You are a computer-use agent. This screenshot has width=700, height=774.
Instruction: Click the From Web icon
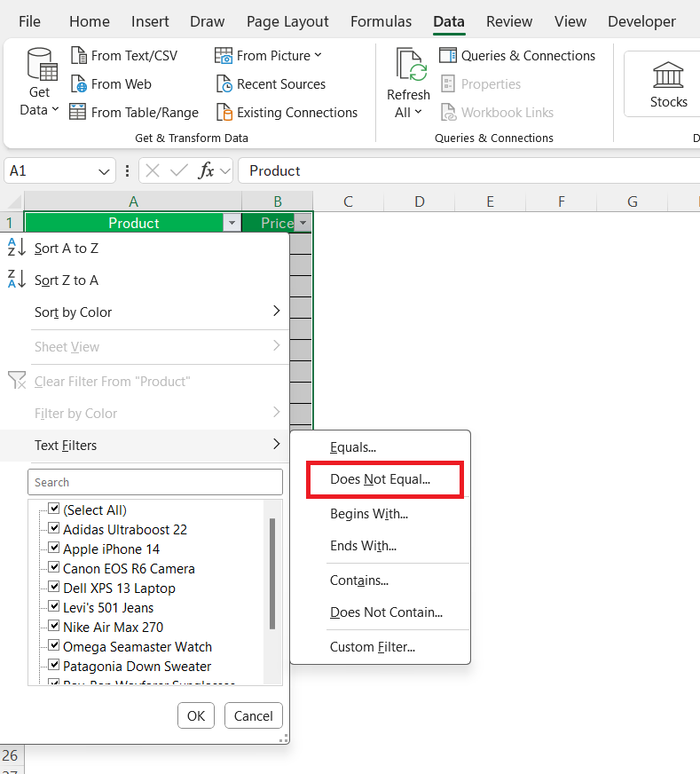point(78,84)
